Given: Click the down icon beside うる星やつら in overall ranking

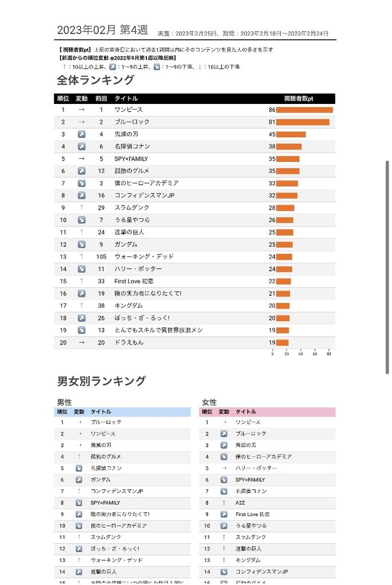Looking at the screenshot, I should [x=81, y=220].
